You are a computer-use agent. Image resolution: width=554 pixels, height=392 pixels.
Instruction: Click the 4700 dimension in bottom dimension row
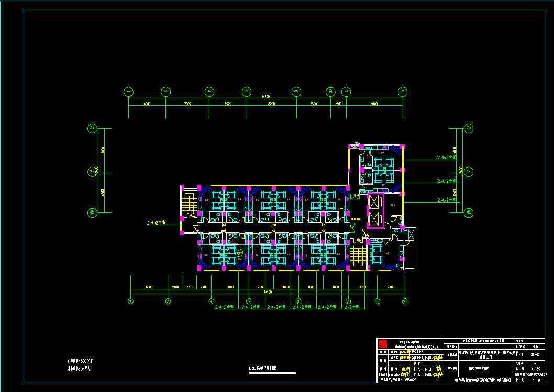point(362,287)
